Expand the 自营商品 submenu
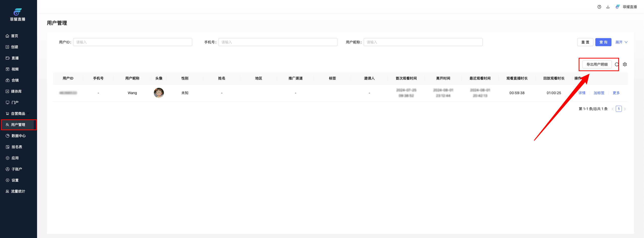Viewport: 644px width, 238px height. pyautogui.click(x=18, y=114)
